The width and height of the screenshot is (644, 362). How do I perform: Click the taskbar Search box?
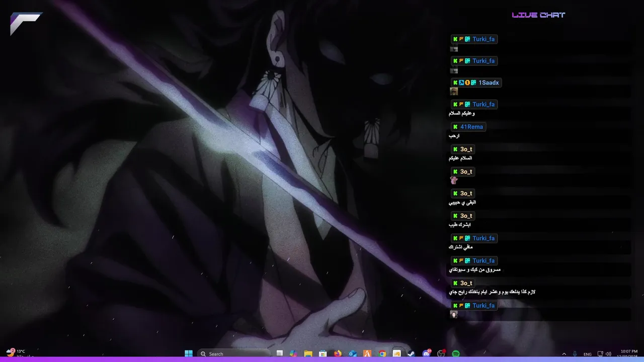pos(234,353)
